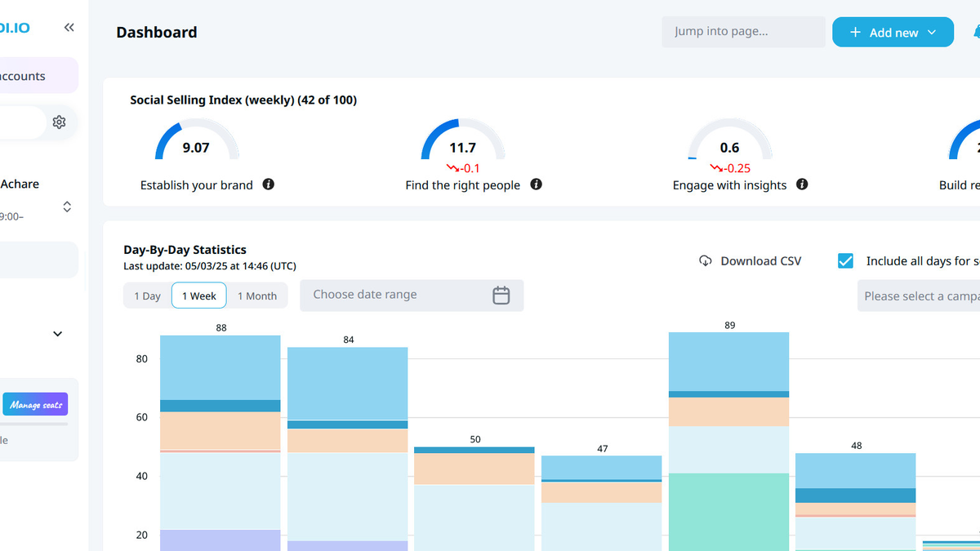Click the bar labeled 84
980x551 pixels.
pos(348,449)
